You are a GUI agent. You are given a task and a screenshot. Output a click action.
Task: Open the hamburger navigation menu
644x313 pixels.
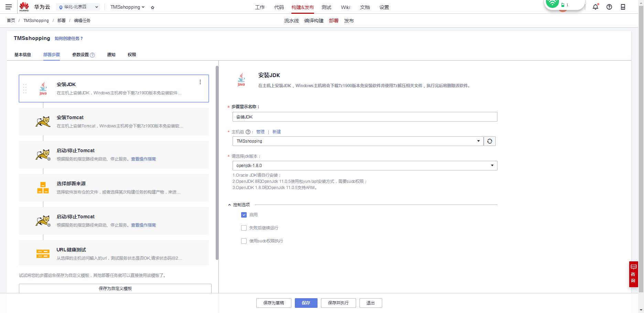coord(9,7)
